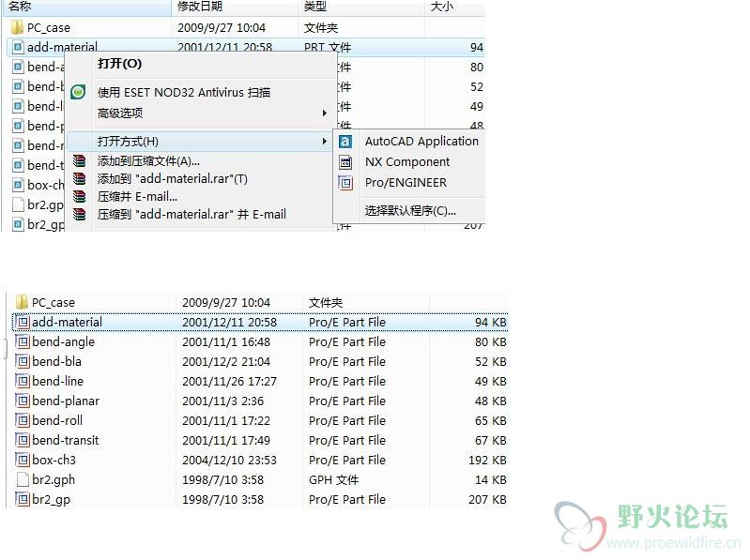
Task: Open with Pro/ENGINEER
Action: (406, 183)
